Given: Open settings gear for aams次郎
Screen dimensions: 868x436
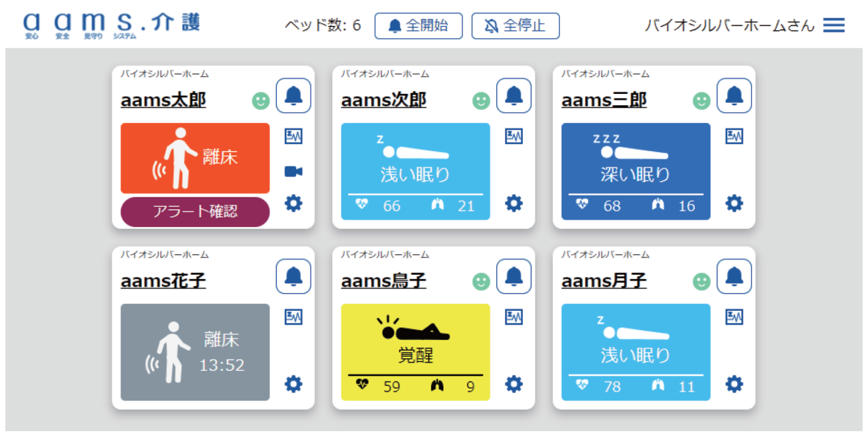Looking at the screenshot, I should tap(514, 203).
